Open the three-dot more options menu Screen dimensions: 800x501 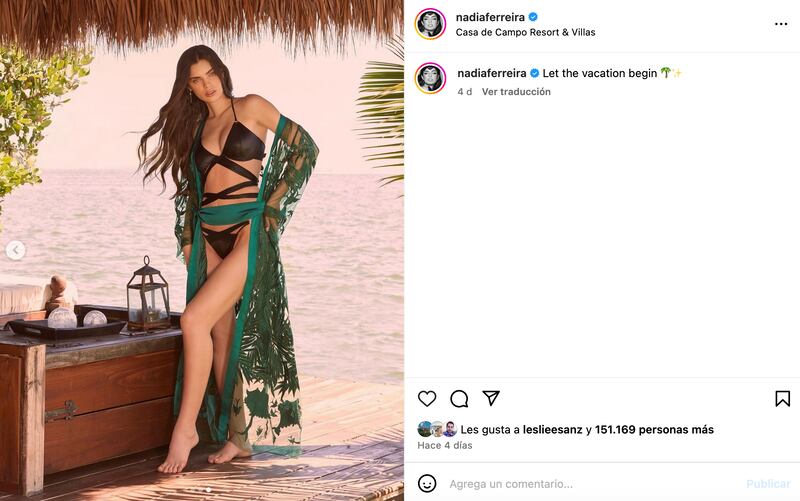[x=781, y=24]
